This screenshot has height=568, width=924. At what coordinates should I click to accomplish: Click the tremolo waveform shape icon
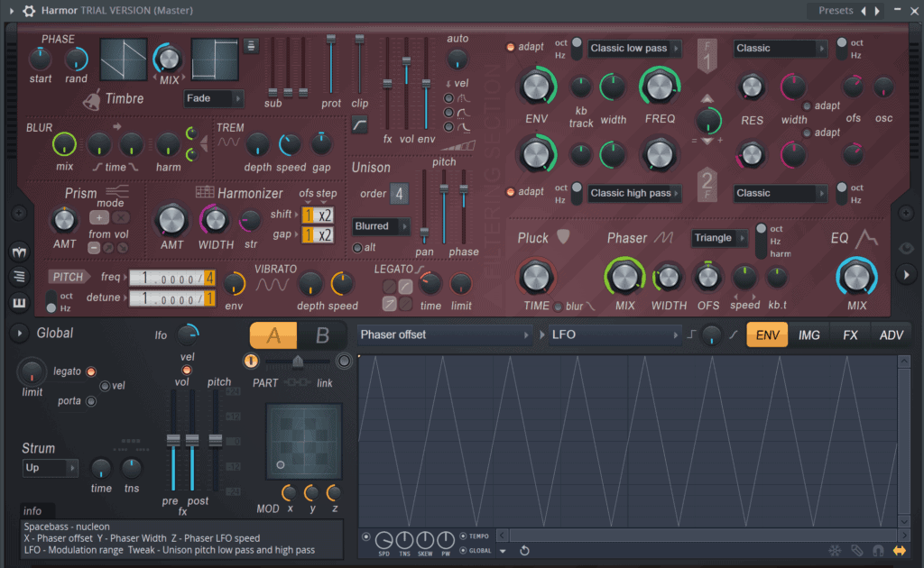click(x=228, y=142)
